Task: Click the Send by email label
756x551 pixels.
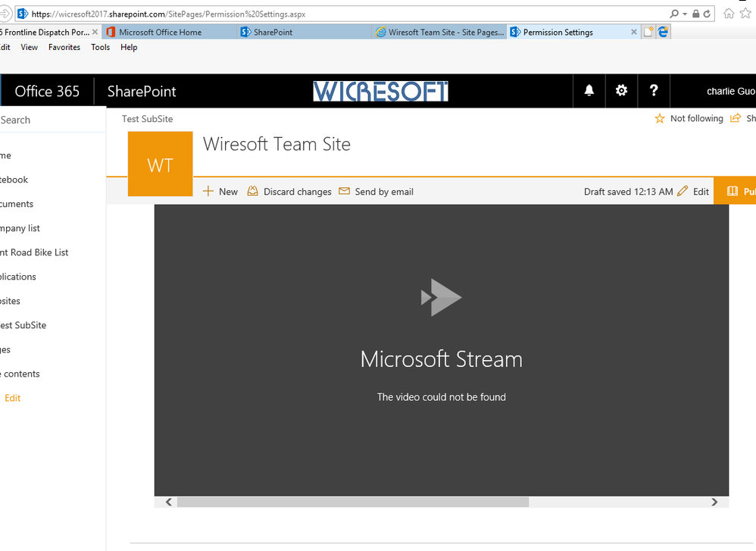Action: coord(384,192)
